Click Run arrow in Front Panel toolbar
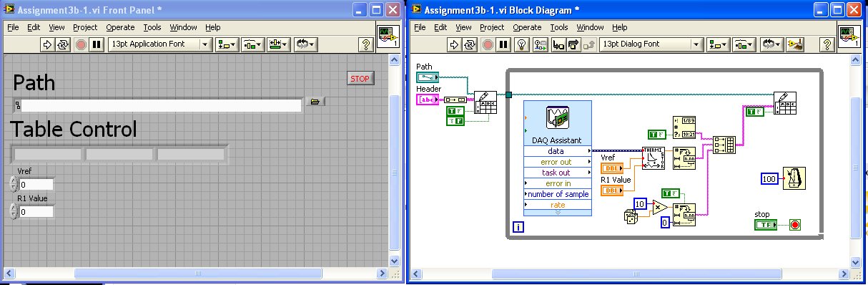 [48, 44]
